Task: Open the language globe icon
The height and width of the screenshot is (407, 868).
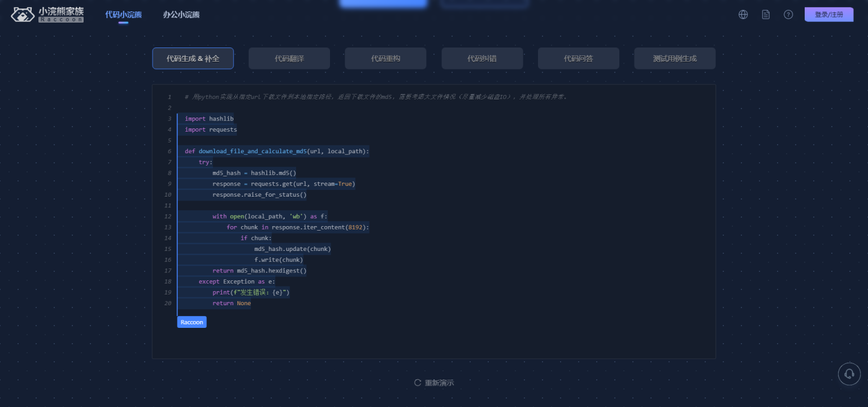Action: (743, 15)
